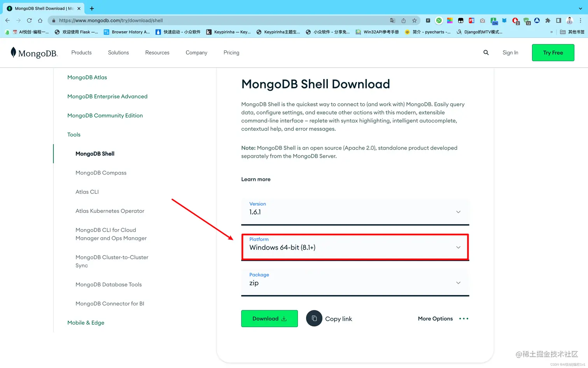Open the green shield extension with badge 13

tap(527, 21)
